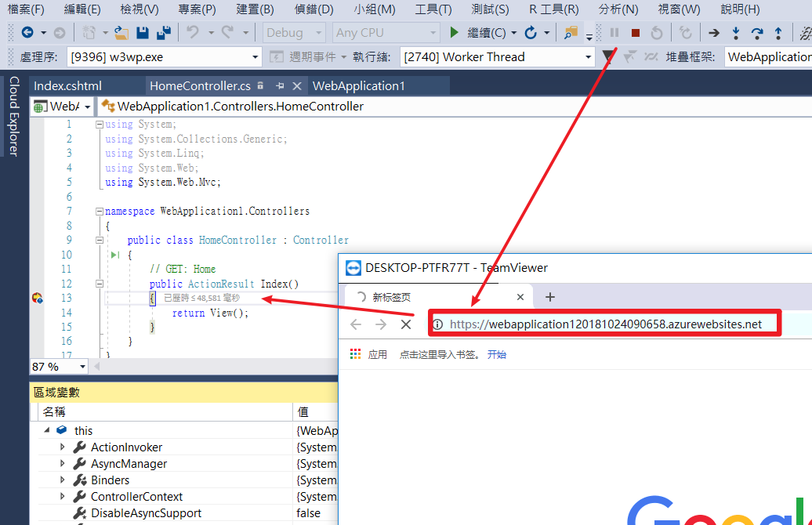The width and height of the screenshot is (812, 525).
Task: Open the Cloud Explorer side panel
Action: click(x=14, y=116)
